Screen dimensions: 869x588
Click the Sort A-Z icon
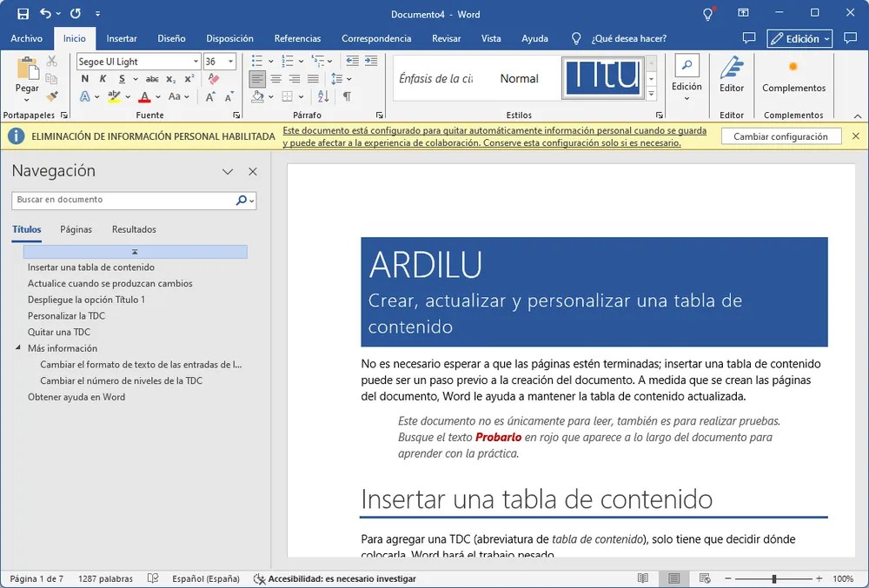[323, 96]
